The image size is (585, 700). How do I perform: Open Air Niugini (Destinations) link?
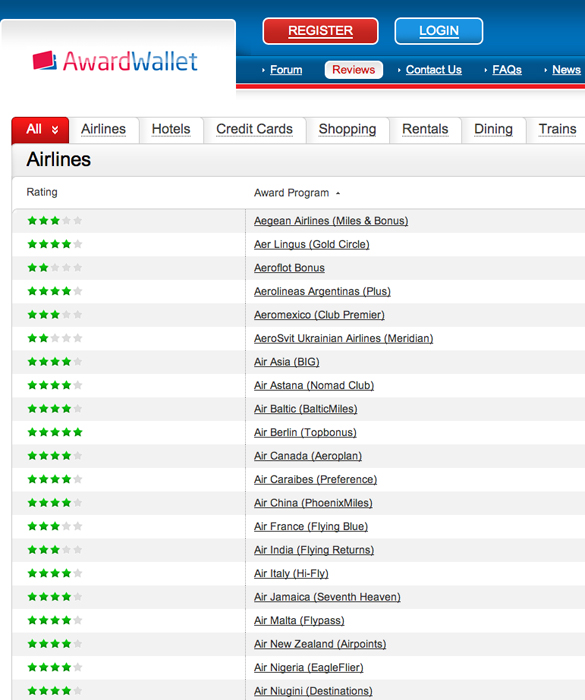[313, 691]
